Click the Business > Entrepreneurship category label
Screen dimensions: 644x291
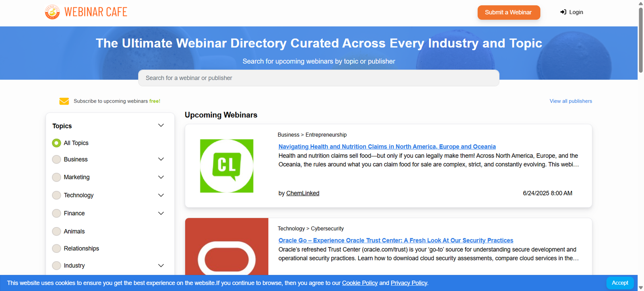[312, 135]
